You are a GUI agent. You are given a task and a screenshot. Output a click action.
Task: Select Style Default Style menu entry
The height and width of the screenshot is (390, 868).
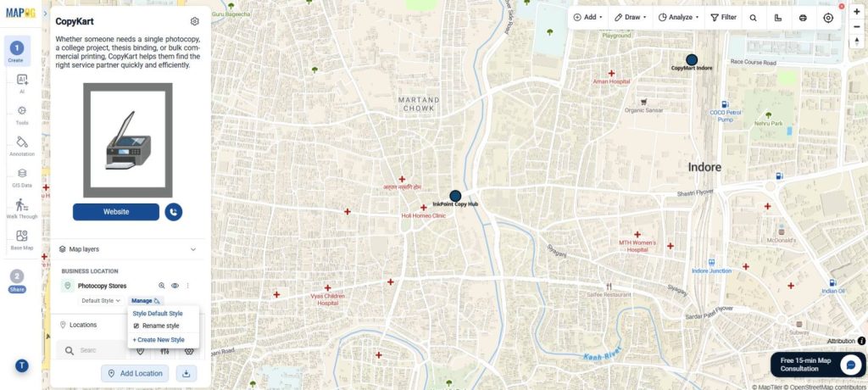coord(157,314)
